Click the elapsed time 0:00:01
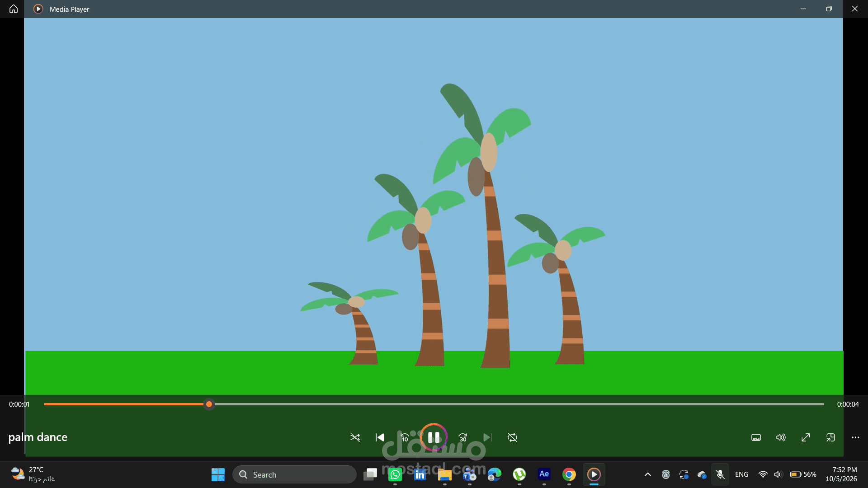 coord(19,404)
